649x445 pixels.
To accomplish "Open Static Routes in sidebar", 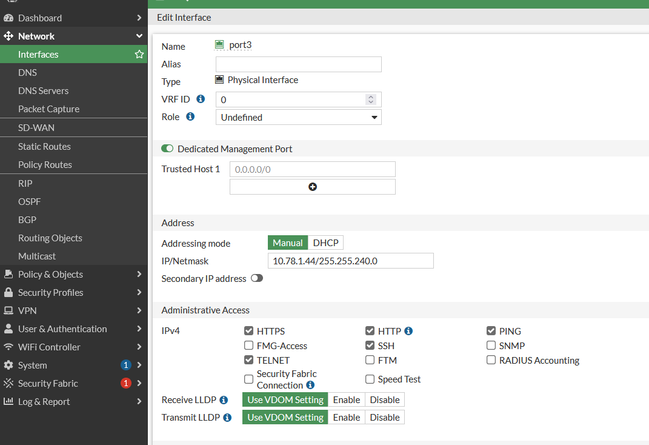I will click(44, 146).
